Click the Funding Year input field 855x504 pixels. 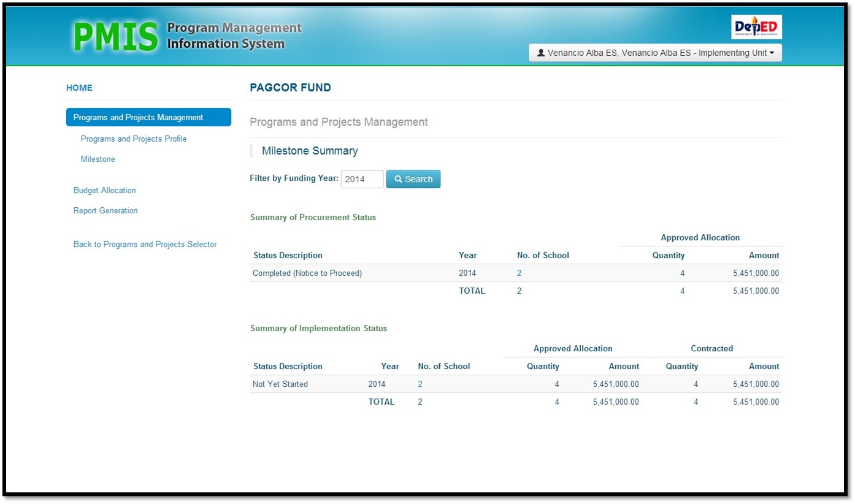tap(362, 179)
